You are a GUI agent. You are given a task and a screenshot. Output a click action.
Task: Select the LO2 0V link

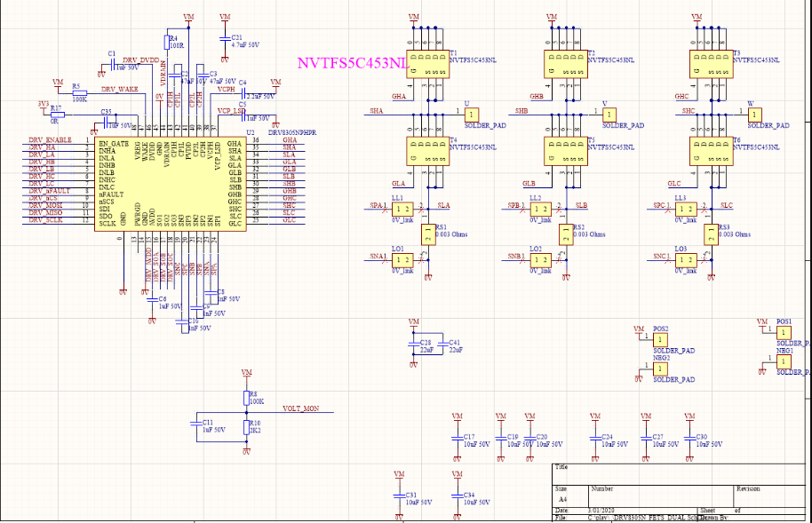541,260
